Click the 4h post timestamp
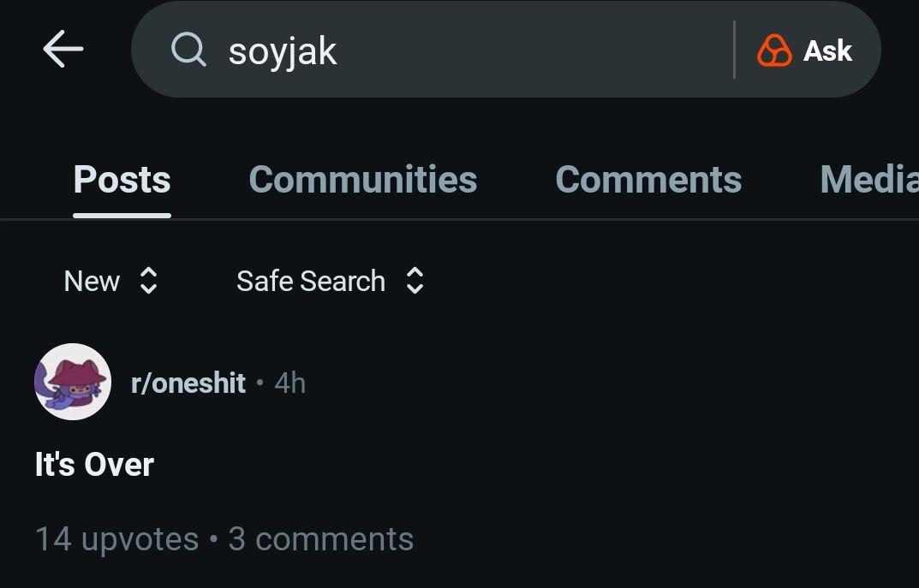The image size is (919, 588). 289,383
